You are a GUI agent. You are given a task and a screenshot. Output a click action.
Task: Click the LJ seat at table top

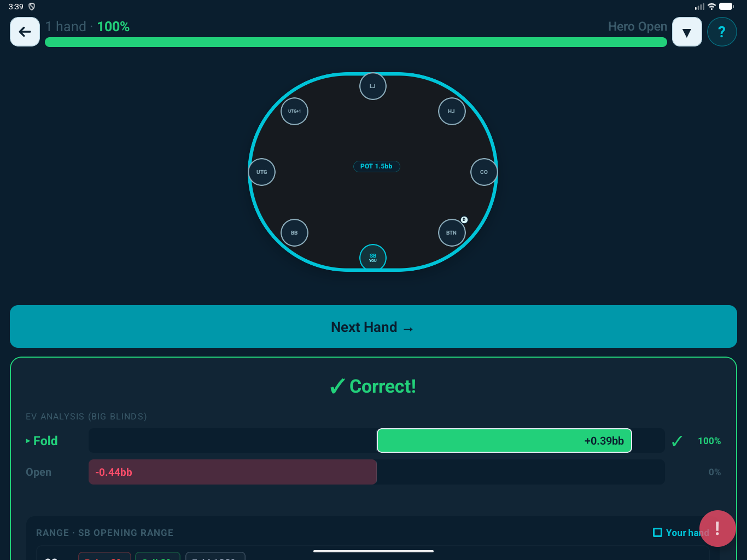373,86
